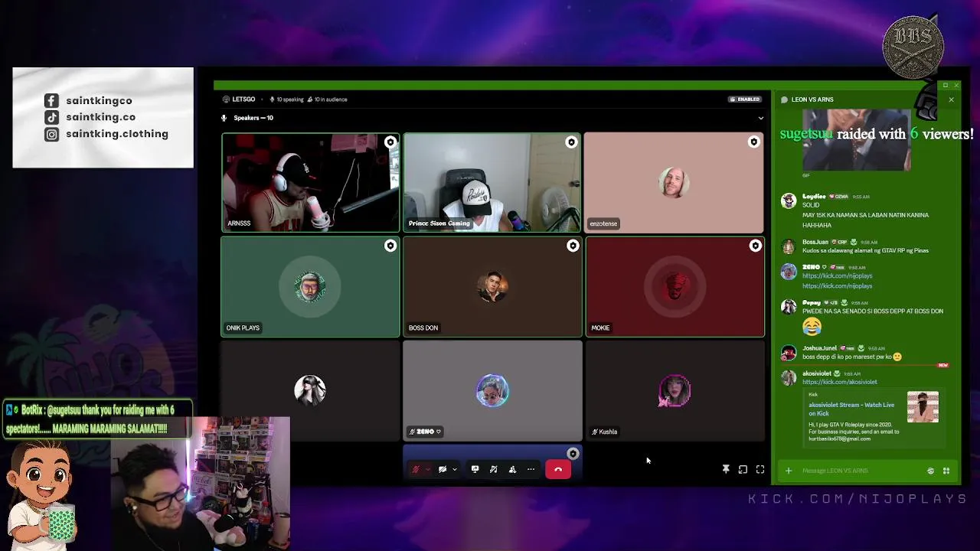Click the crossed-out icon right of share screen
This screenshot has width=980, height=551.
(494, 469)
